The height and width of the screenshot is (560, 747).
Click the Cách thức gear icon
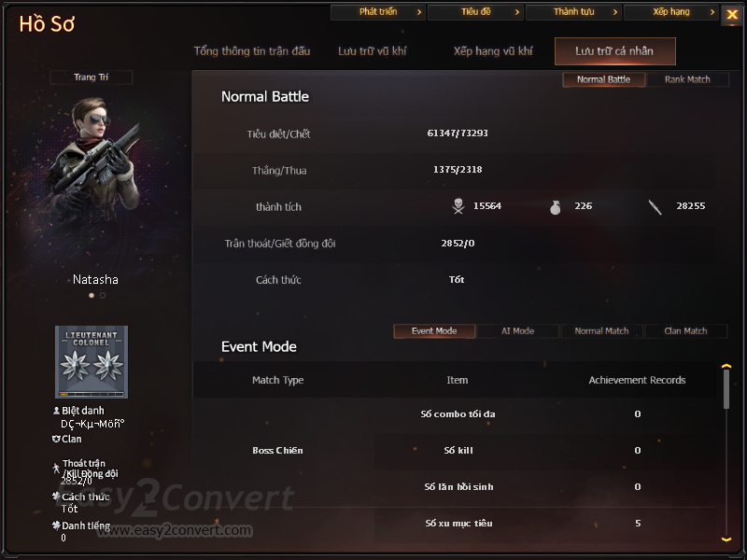56,497
